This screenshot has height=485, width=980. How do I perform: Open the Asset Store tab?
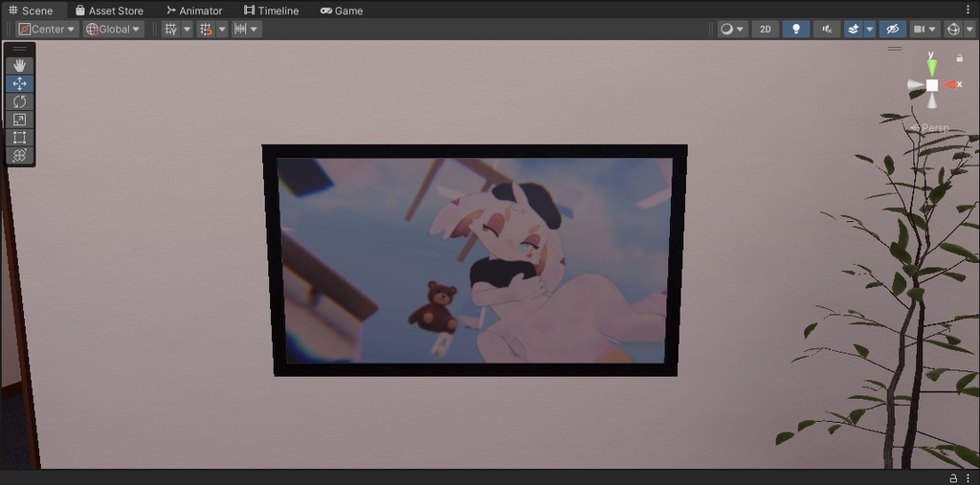coord(109,11)
